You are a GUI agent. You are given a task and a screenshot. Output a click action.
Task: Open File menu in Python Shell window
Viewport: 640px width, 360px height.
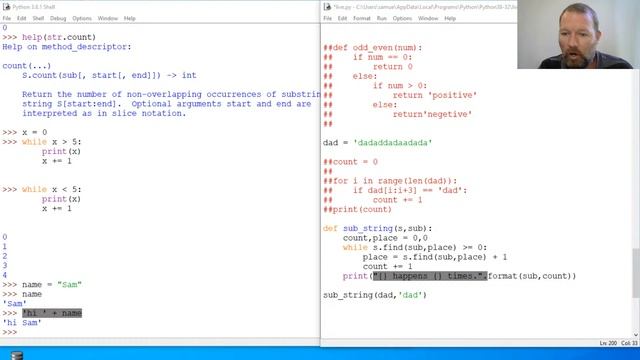[7, 18]
